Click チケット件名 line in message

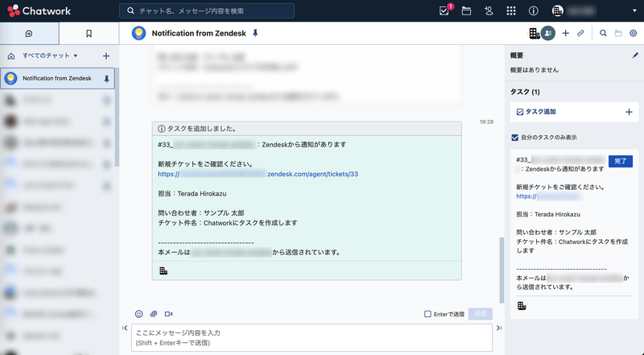tap(228, 223)
